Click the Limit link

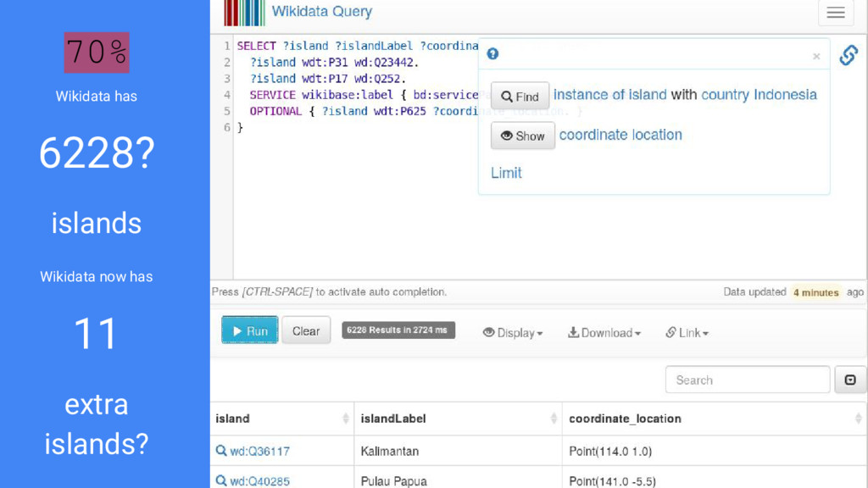point(506,173)
